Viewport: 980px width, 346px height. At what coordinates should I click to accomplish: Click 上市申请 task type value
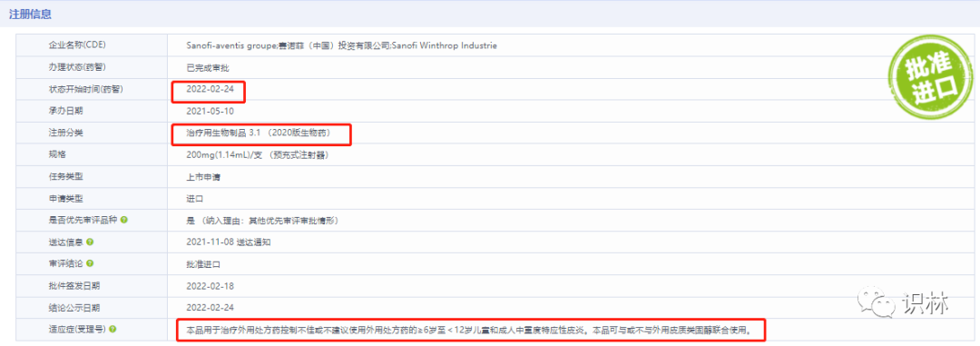pyautogui.click(x=204, y=176)
